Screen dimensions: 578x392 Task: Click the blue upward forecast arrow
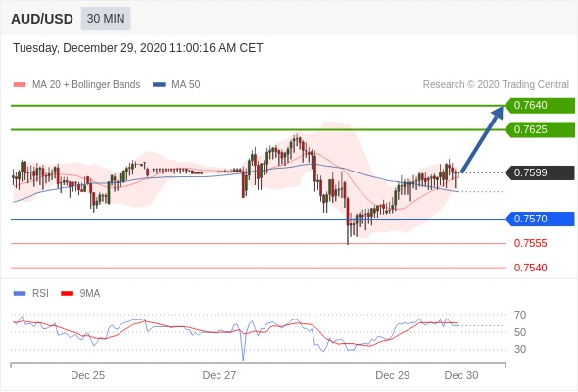click(482, 139)
